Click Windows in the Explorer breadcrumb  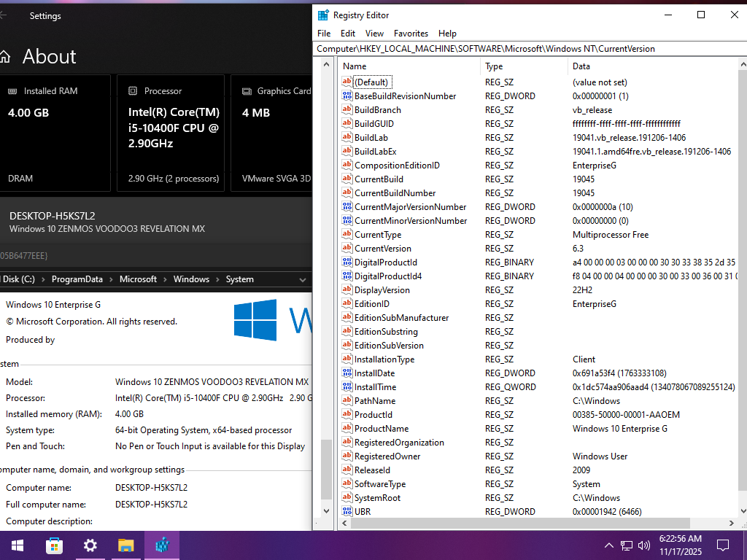(x=191, y=279)
